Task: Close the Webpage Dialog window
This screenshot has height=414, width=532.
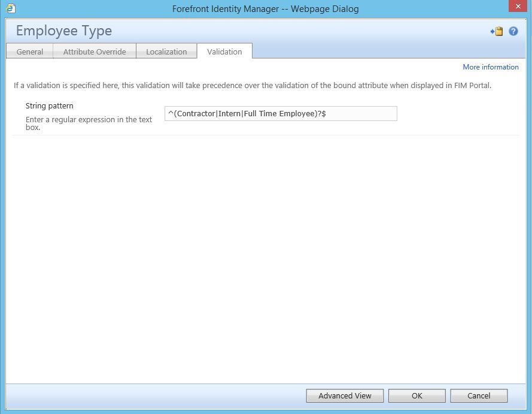Action: tap(518, 6)
